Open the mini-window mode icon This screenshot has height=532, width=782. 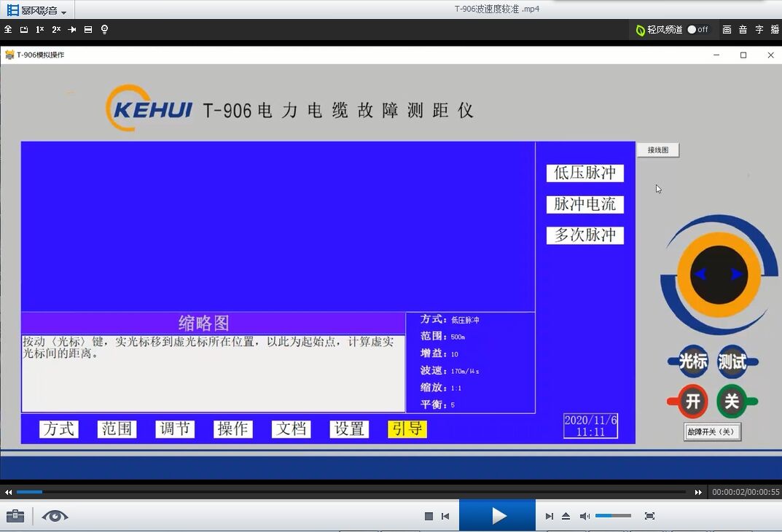(23, 30)
